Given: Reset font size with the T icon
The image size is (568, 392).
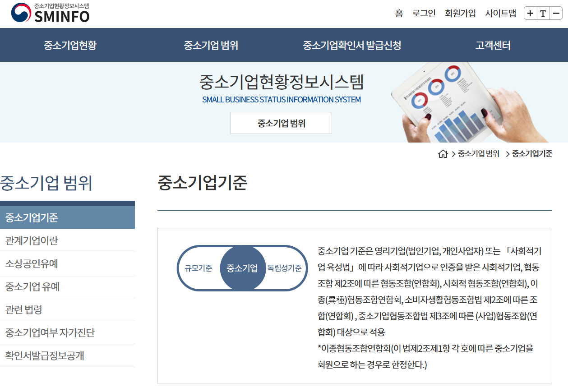Looking at the screenshot, I should 542,14.
